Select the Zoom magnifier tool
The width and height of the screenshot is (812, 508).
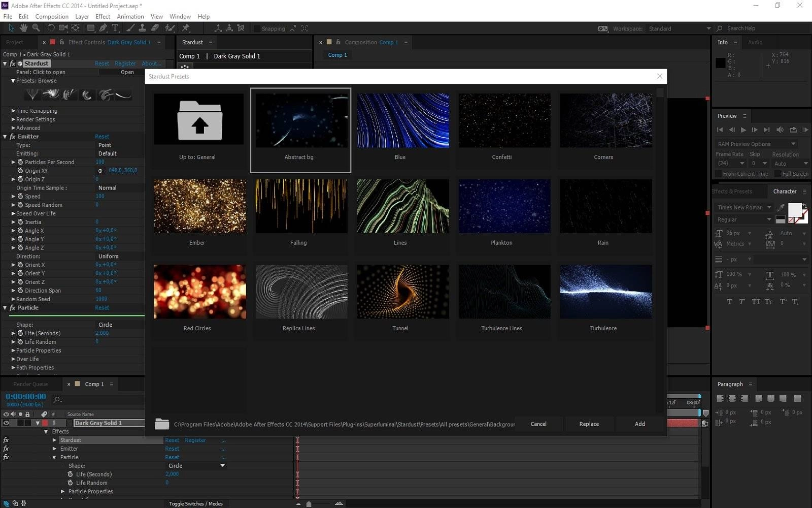coord(36,28)
